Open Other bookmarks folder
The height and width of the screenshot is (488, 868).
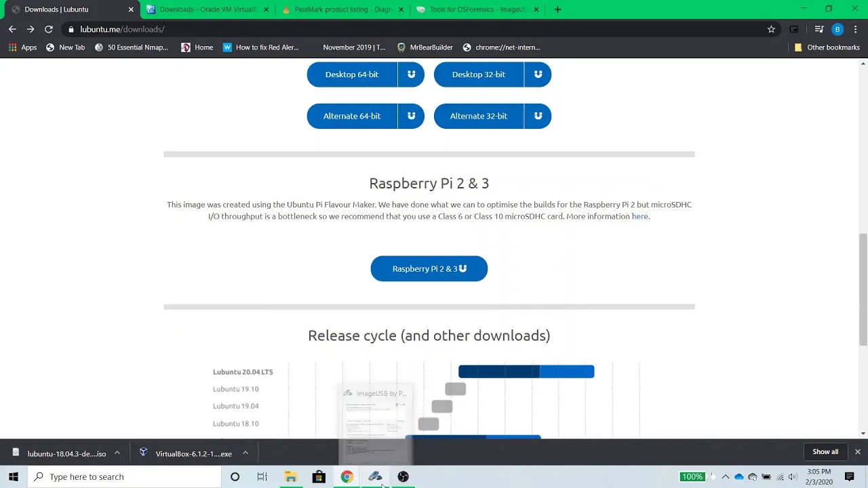(x=827, y=47)
